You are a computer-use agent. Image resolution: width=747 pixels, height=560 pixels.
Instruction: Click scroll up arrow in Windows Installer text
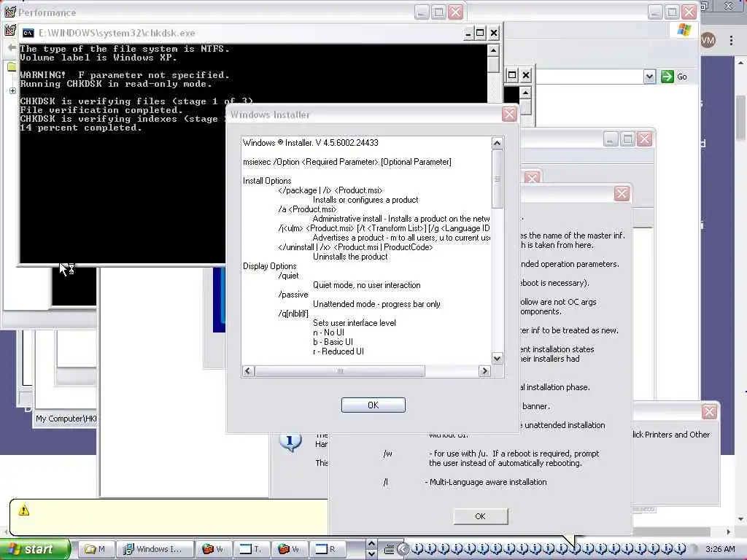point(497,144)
